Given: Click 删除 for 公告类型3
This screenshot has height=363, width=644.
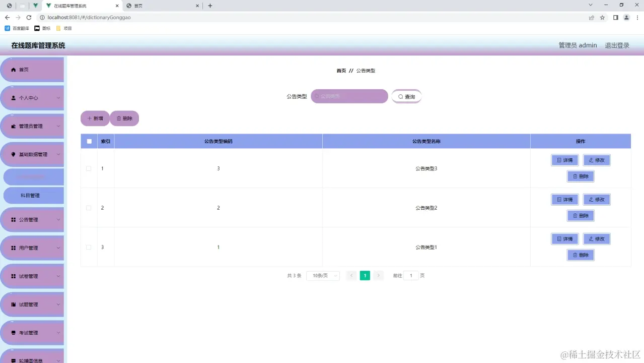Looking at the screenshot, I should pos(581,176).
